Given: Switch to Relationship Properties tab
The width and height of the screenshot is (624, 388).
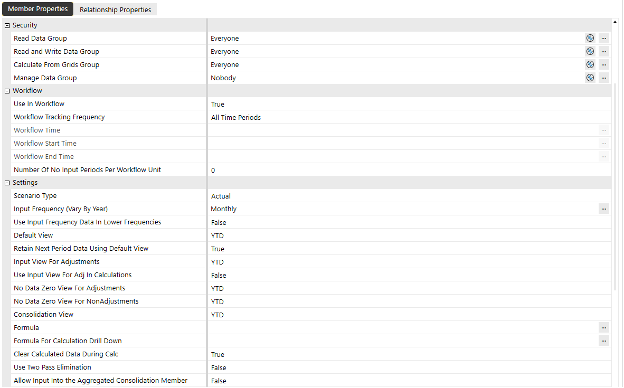Looking at the screenshot, I should click(x=115, y=9).
